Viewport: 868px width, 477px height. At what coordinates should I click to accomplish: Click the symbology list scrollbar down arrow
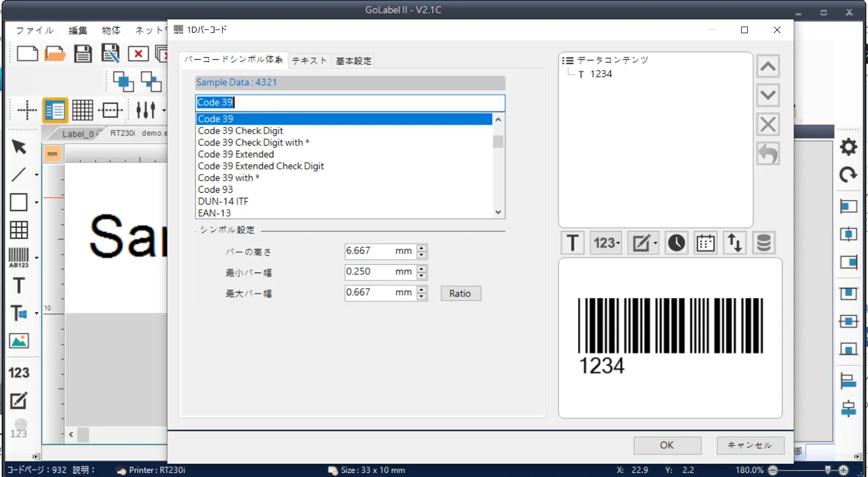click(498, 212)
